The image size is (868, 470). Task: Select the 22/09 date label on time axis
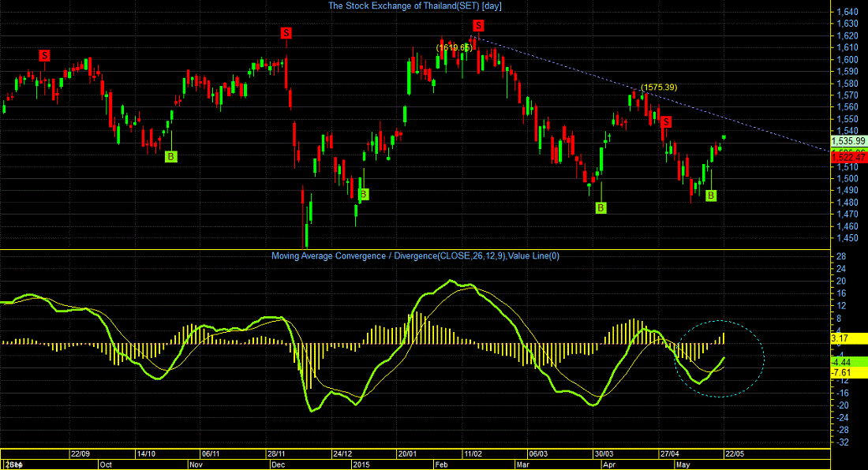(80, 454)
